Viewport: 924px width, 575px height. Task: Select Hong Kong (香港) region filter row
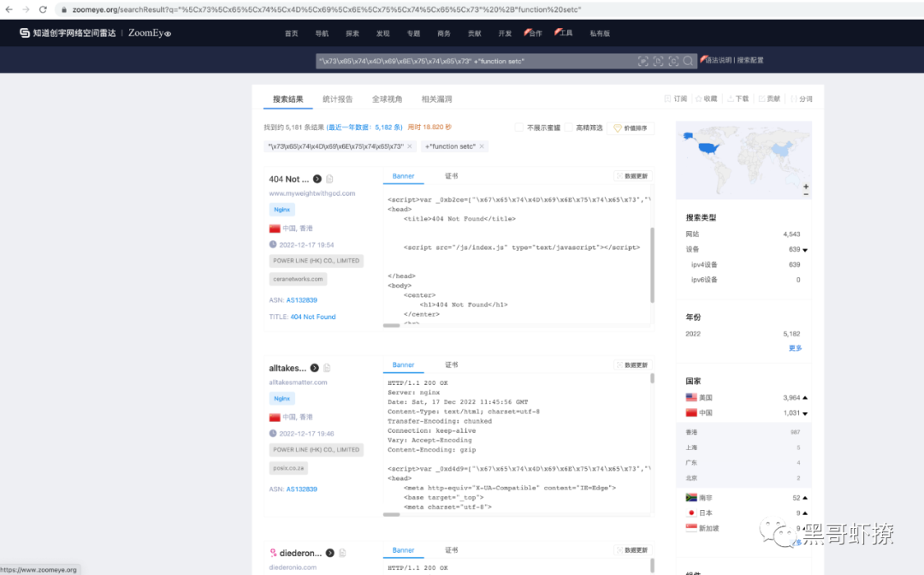(x=743, y=432)
